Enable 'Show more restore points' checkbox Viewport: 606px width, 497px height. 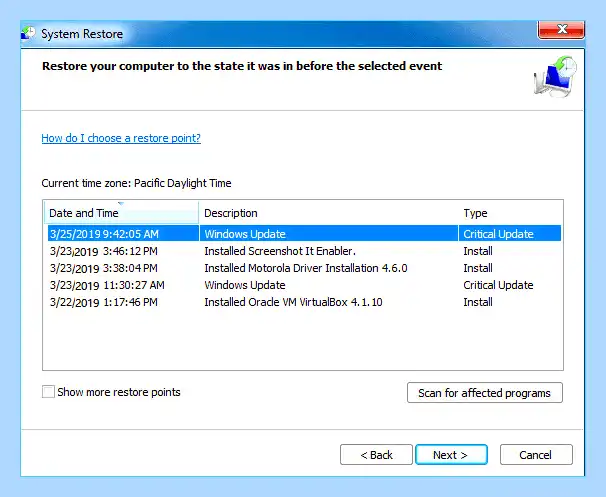coord(48,391)
